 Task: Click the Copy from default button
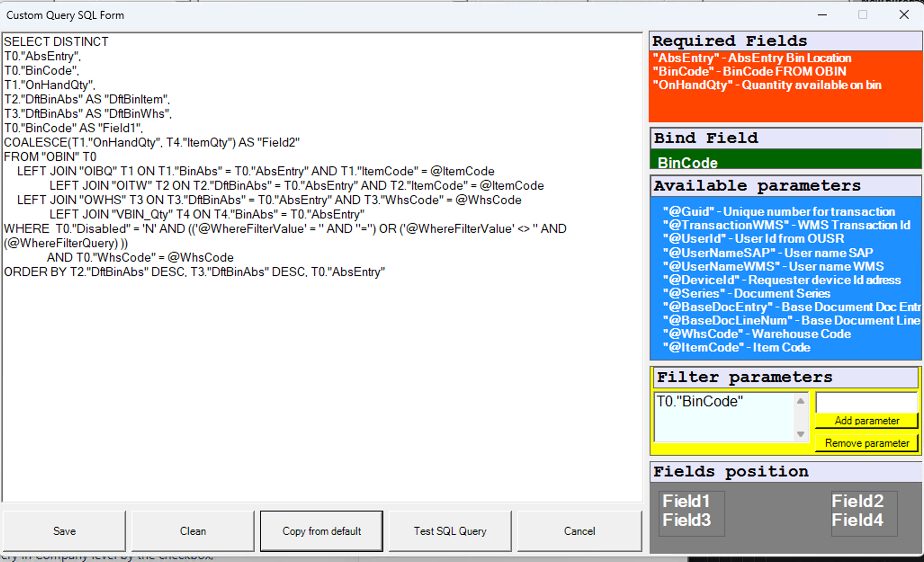click(321, 531)
